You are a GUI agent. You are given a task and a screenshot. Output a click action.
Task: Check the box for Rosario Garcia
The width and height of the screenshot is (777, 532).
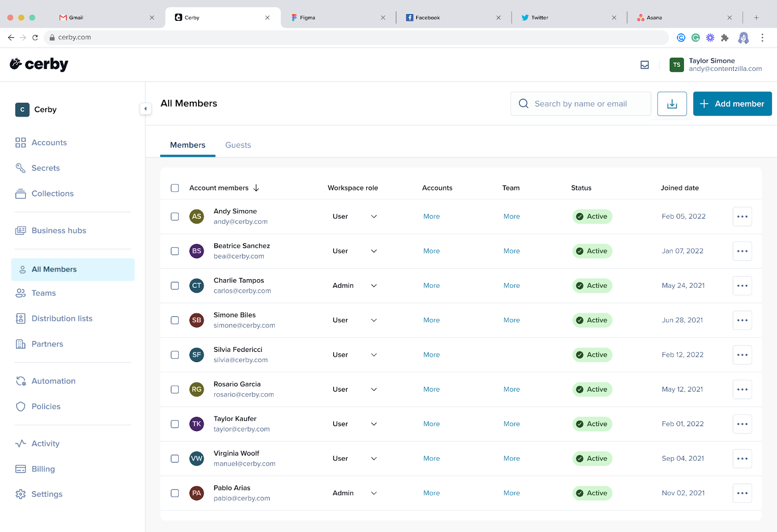point(175,389)
